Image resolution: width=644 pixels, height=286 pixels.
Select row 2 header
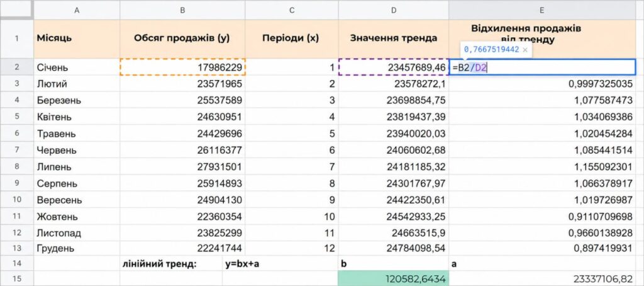pos(17,67)
